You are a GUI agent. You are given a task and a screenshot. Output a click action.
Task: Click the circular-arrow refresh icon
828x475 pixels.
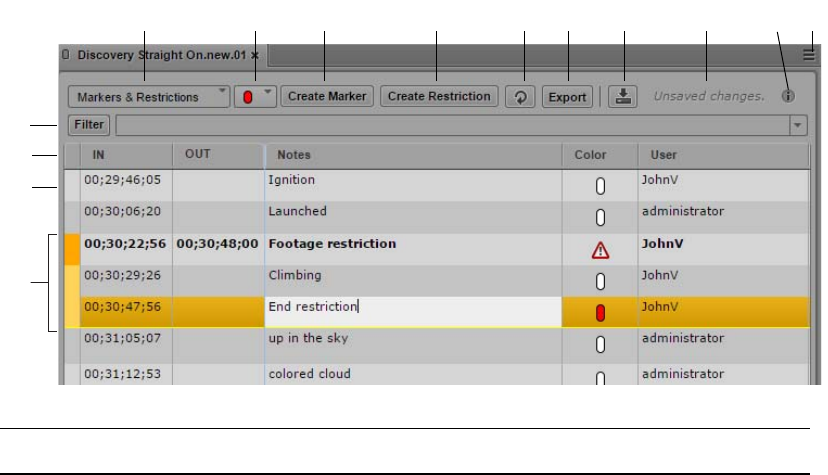point(520,97)
